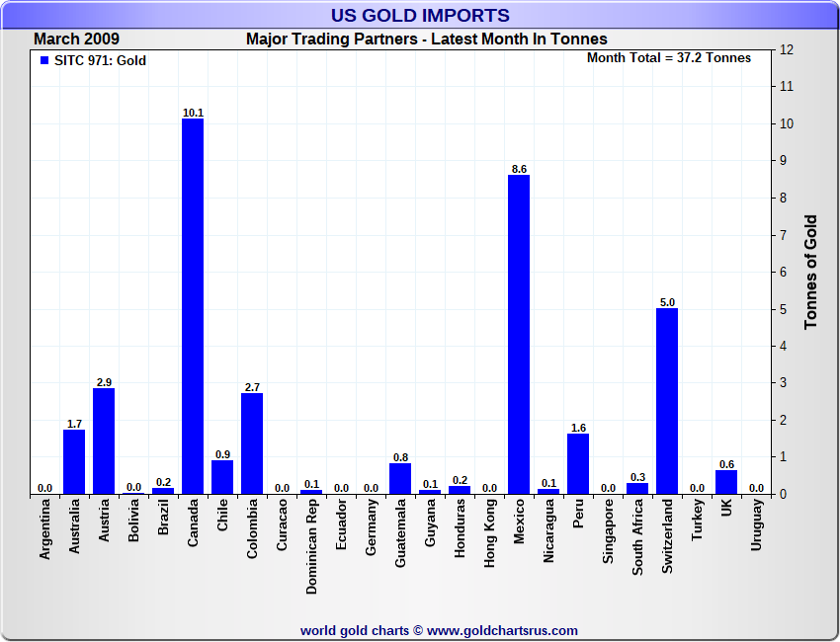This screenshot has height=642, width=840.
Task: Click the 'Honduras' axis label
Action: (x=460, y=528)
